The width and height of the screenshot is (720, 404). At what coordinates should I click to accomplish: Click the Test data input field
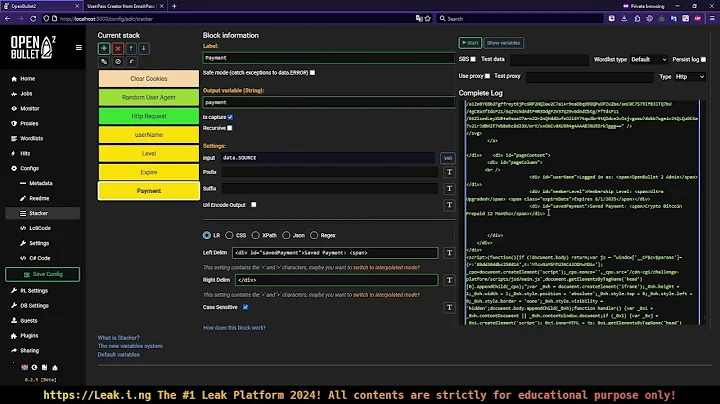tap(549, 60)
